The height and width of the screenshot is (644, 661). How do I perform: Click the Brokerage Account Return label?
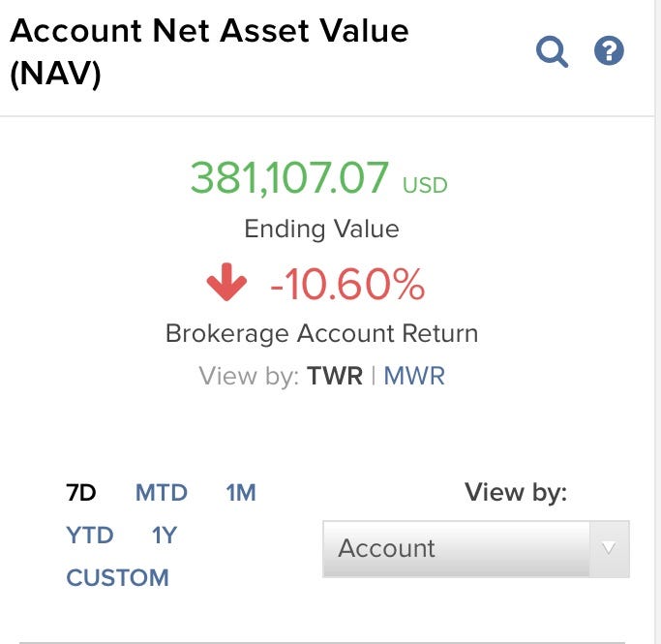[321, 333]
